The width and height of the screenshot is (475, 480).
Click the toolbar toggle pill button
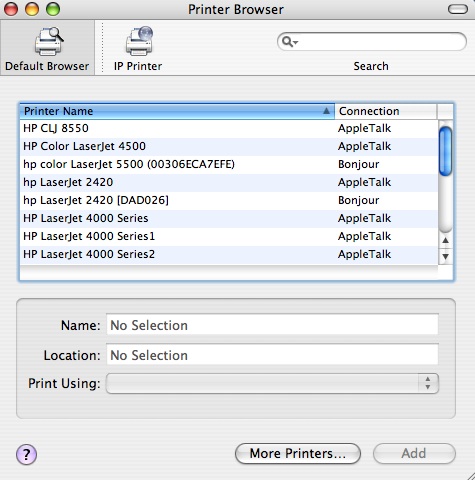(x=458, y=9)
